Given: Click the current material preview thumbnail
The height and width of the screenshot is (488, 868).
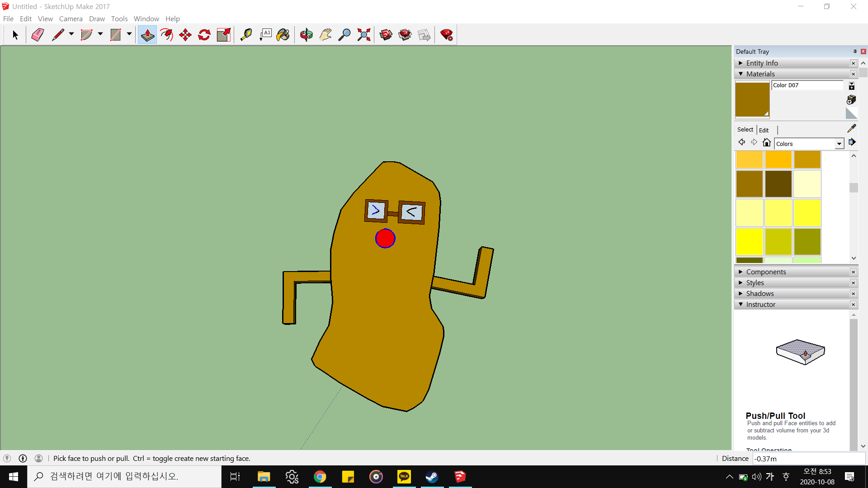Looking at the screenshot, I should (x=752, y=100).
